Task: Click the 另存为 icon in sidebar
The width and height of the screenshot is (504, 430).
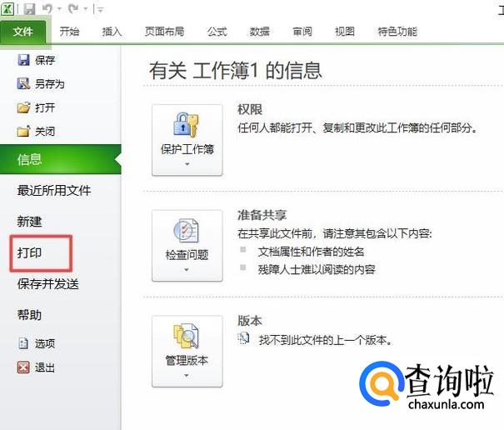Action: (23, 83)
